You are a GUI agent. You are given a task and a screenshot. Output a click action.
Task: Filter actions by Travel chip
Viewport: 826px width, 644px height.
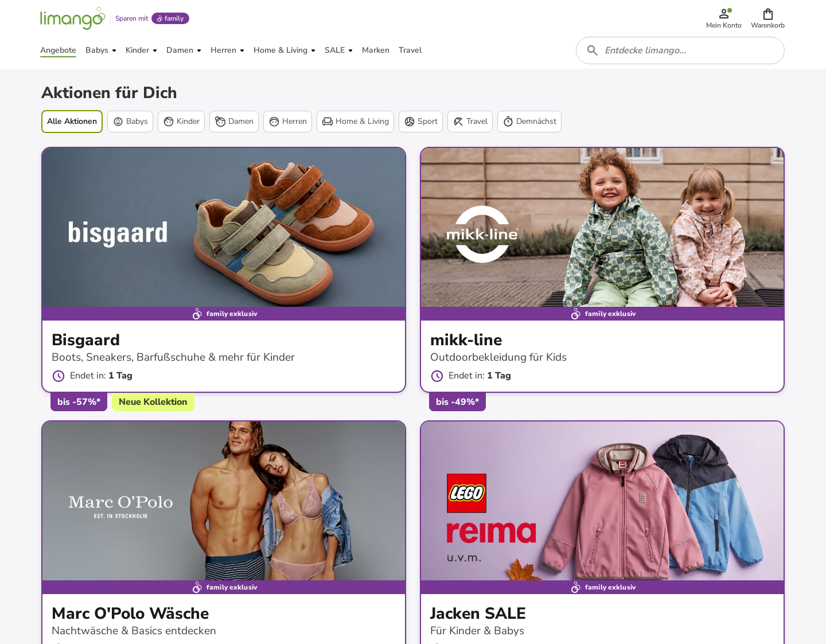click(470, 122)
